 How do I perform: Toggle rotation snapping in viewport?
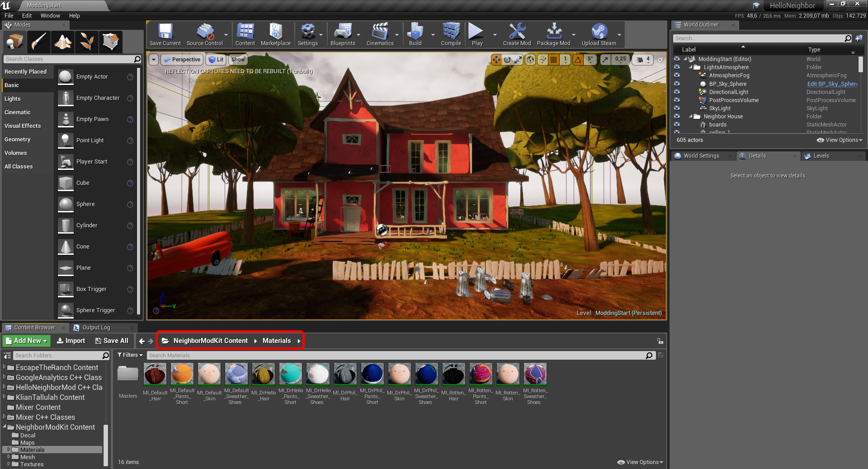point(578,60)
